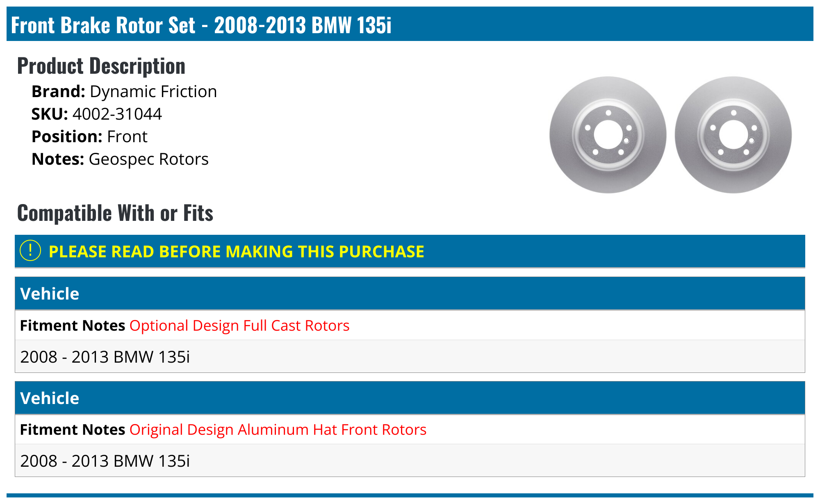This screenshot has width=820, height=504.
Task: Click the right brake rotor image
Action: tap(733, 135)
